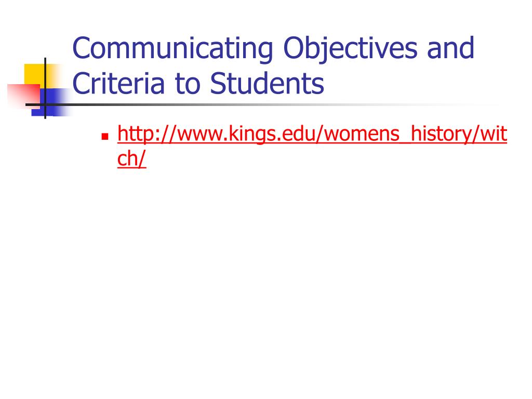This screenshot has width=532, height=399.
Task: Select the yellow decorative square
Action: coord(35,74)
